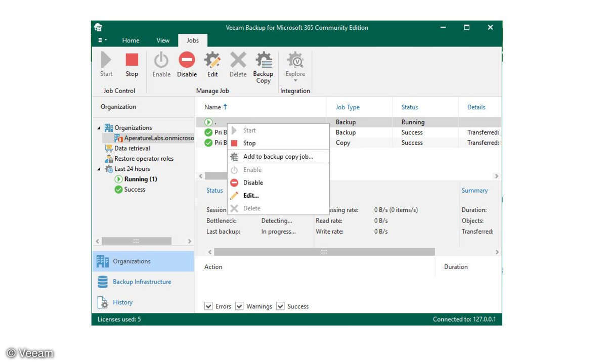The width and height of the screenshot is (607, 364).
Task: Switch to the Home ribbon tab
Action: point(131,40)
